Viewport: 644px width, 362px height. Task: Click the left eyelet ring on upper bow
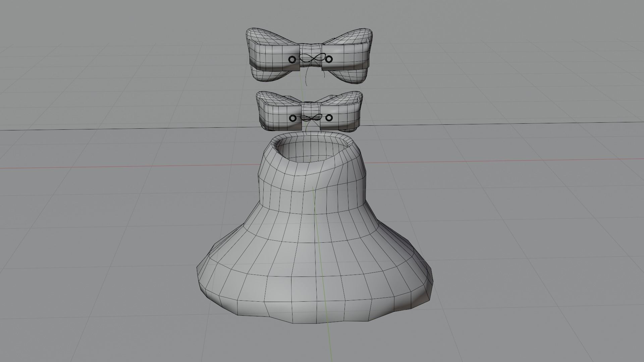[292, 60]
